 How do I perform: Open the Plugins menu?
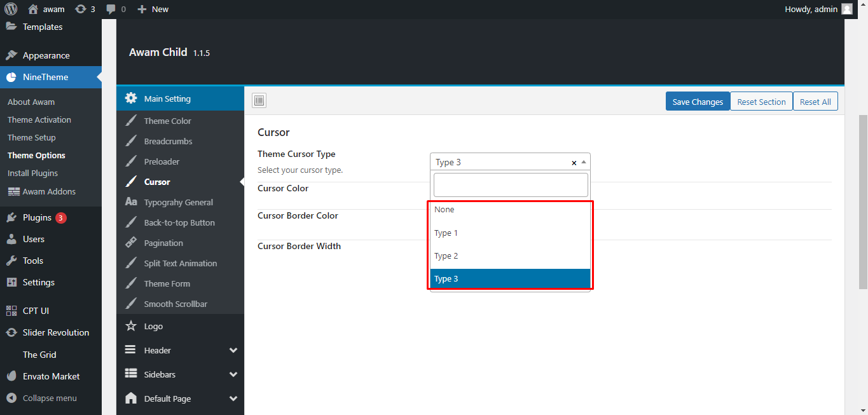pyautogui.click(x=37, y=217)
